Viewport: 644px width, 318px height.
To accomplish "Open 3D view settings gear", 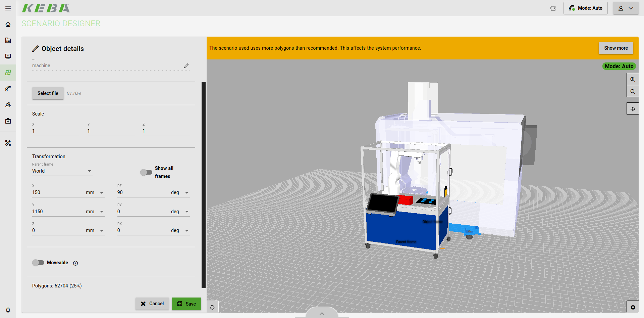I will click(x=633, y=307).
